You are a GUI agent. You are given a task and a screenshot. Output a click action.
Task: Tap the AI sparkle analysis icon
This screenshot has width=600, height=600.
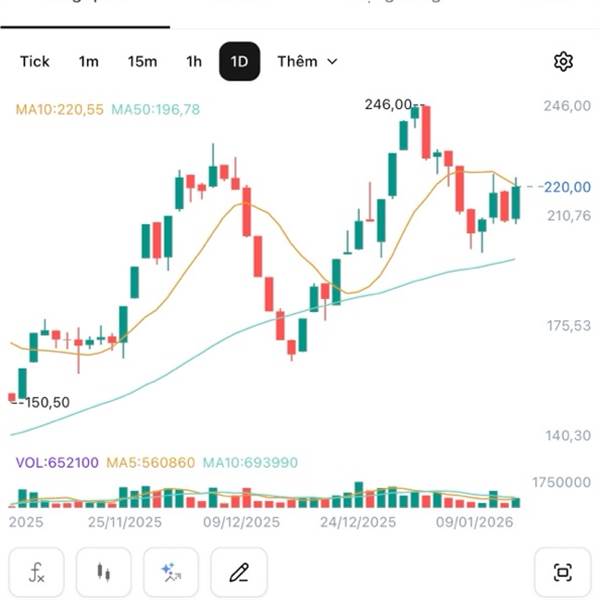(170, 573)
